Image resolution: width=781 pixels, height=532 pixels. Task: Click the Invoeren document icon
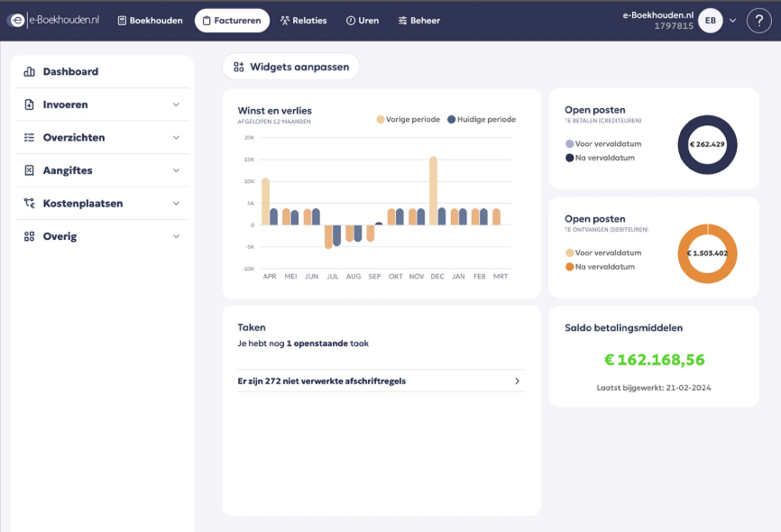click(x=29, y=105)
